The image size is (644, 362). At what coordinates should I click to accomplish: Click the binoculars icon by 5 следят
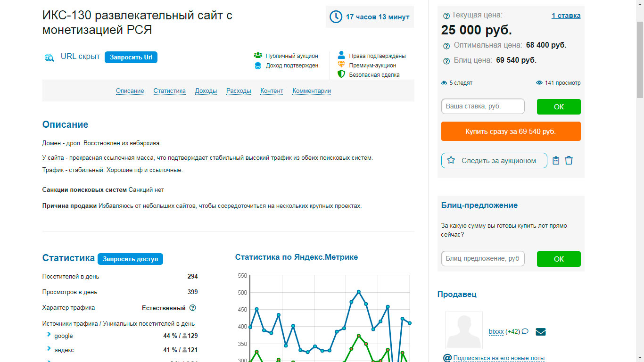pos(444,83)
